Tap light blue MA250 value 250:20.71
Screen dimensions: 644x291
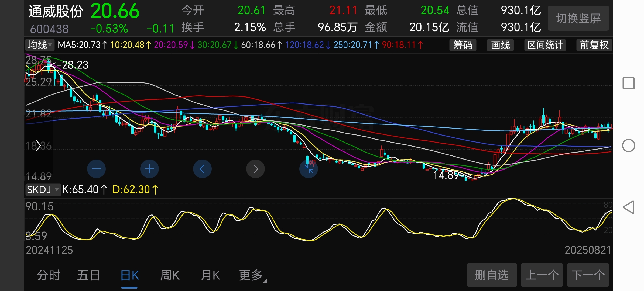[x=356, y=45]
